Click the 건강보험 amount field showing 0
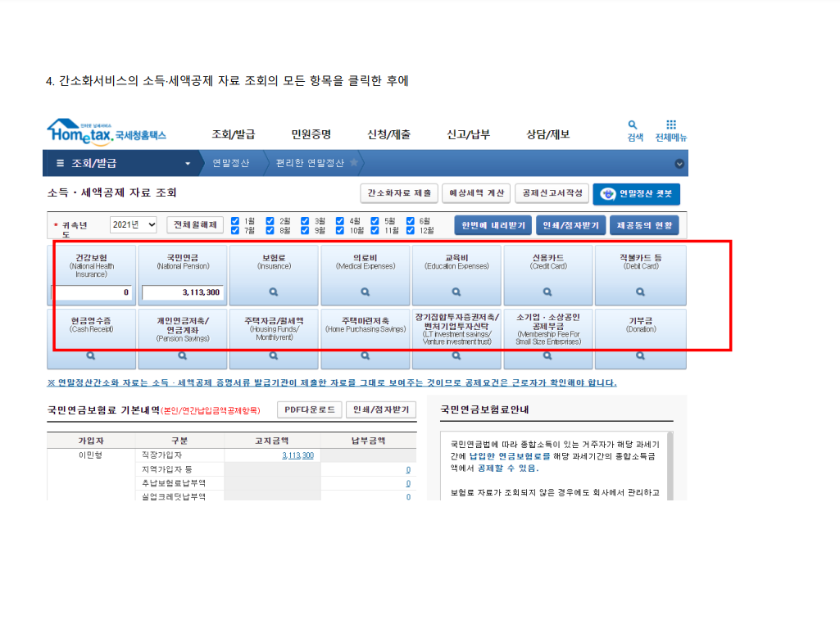The image size is (840, 638). pyautogui.click(x=91, y=292)
